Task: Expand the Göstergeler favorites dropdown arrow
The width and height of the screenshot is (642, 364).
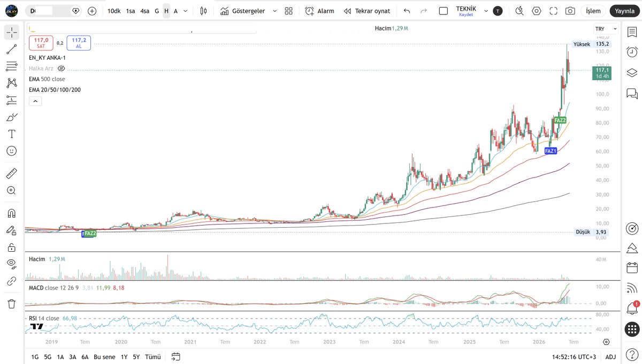Action: click(x=275, y=11)
